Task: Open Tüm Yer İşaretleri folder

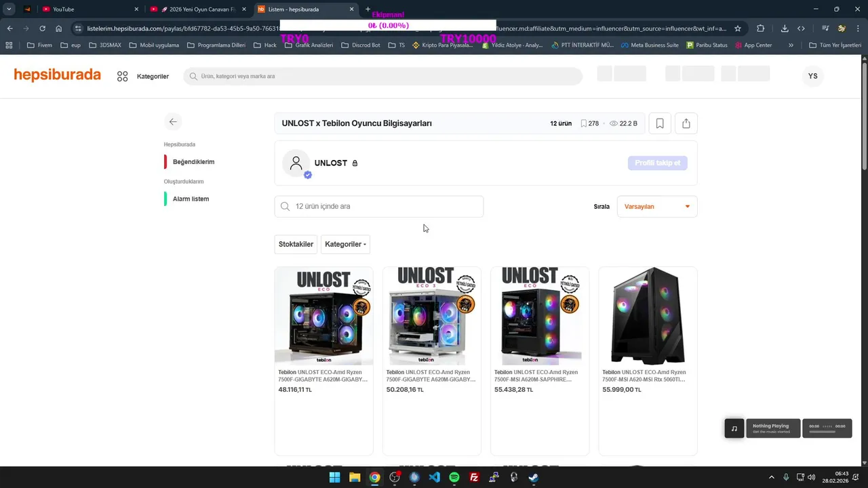Action: (x=835, y=45)
